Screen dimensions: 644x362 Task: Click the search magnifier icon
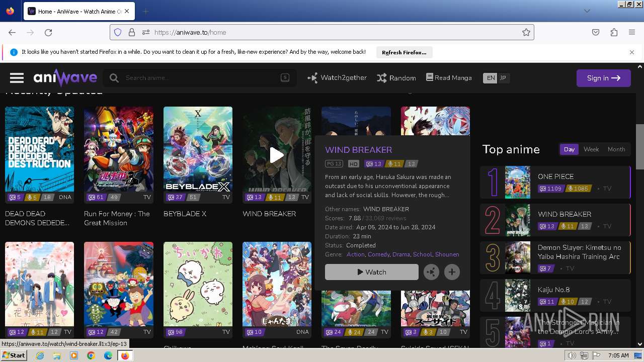114,78
